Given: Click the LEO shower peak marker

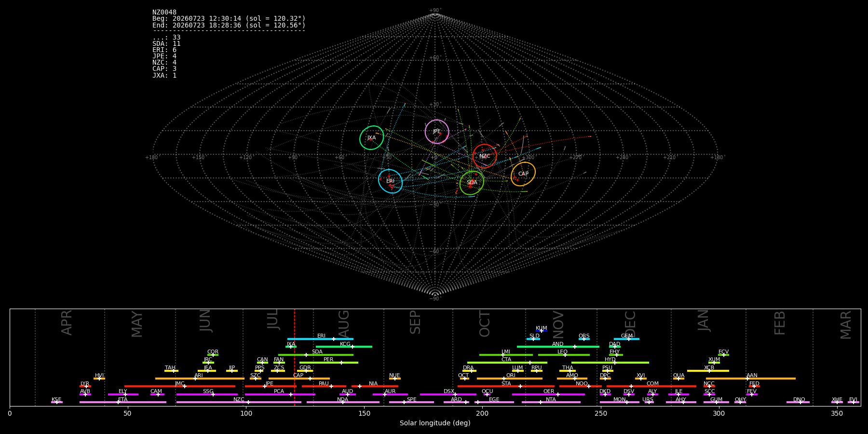Looking at the screenshot, I should [x=565, y=355].
